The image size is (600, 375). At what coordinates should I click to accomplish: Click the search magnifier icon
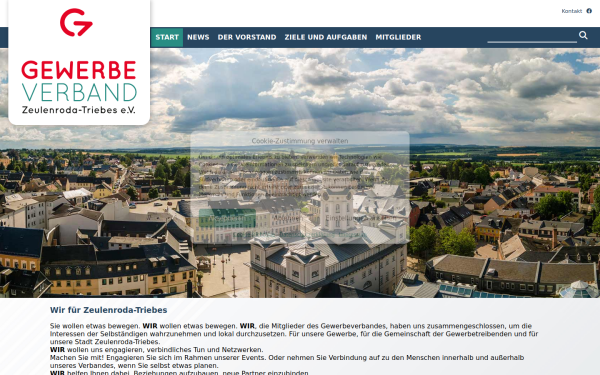click(x=583, y=35)
